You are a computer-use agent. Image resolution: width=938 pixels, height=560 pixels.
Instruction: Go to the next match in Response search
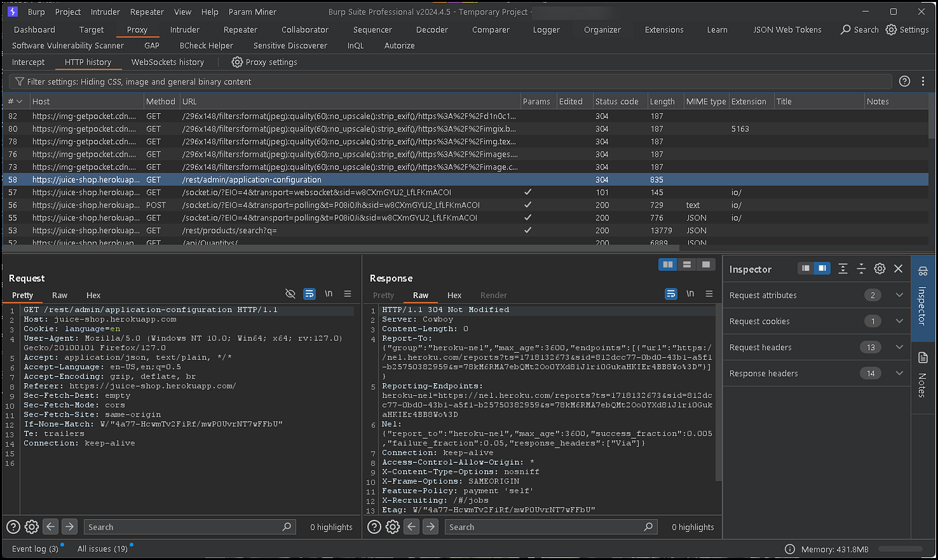tap(431, 527)
